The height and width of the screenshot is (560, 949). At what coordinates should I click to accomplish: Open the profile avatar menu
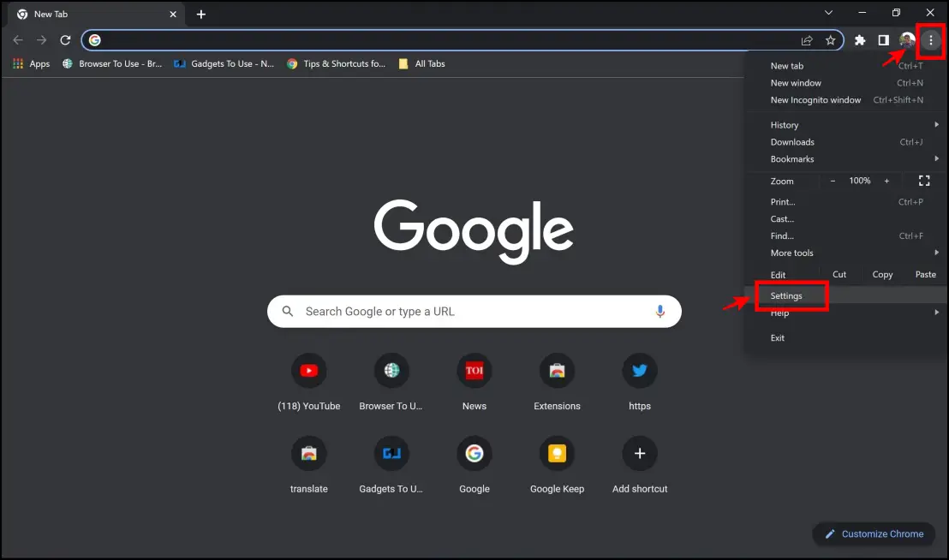pyautogui.click(x=907, y=40)
